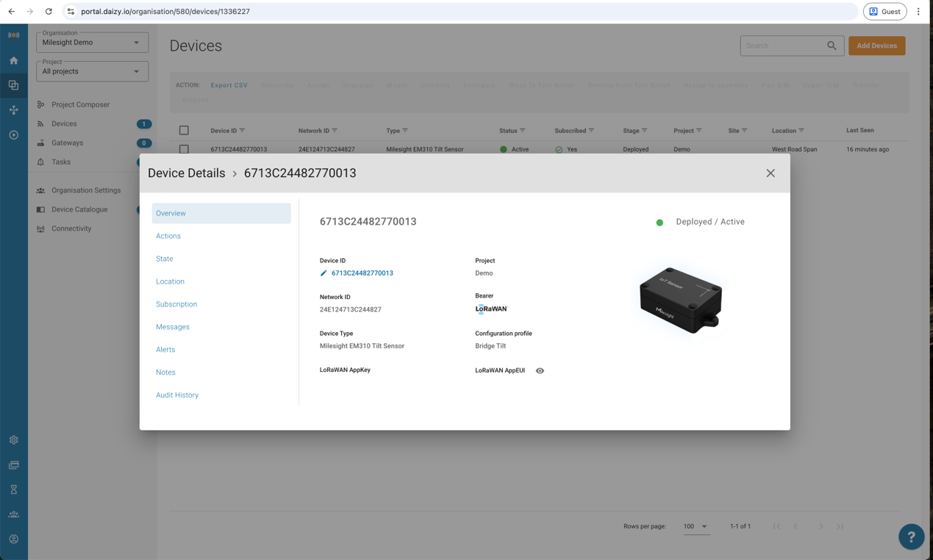933x560 pixels.
Task: Click the Device ID column filter icon
Action: (242, 131)
